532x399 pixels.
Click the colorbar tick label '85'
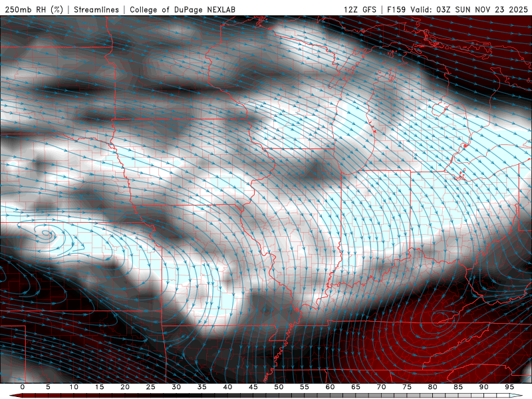[458, 387]
